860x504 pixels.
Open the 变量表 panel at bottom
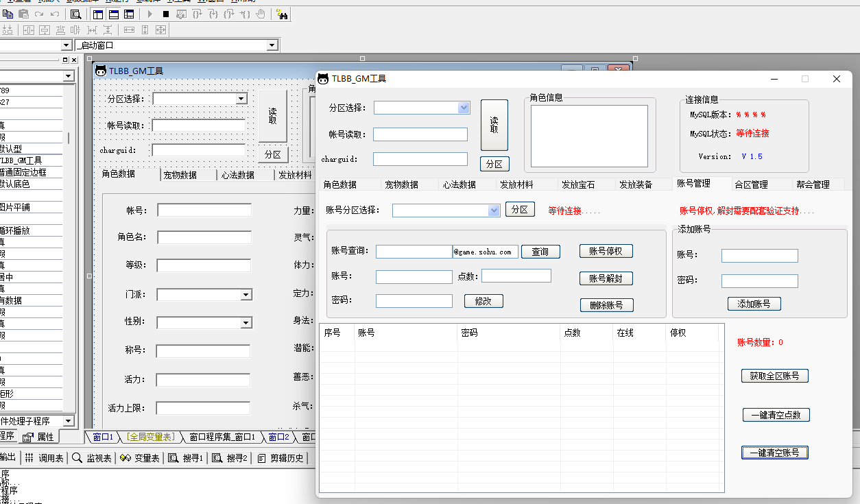pyautogui.click(x=139, y=458)
